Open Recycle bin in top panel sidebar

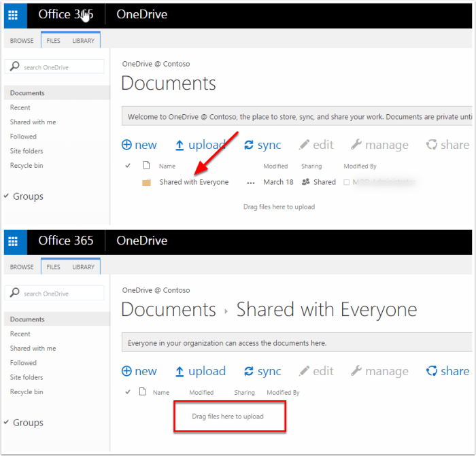click(x=27, y=166)
